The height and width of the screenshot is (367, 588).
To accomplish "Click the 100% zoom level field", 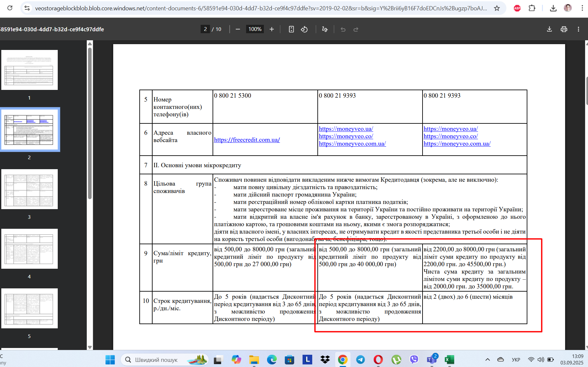I will [255, 29].
